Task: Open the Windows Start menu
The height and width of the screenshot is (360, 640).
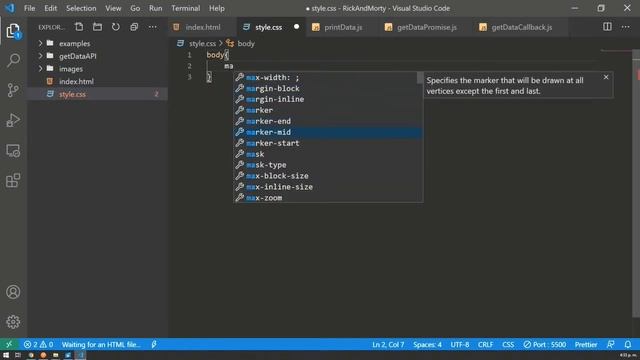Action: point(6,356)
